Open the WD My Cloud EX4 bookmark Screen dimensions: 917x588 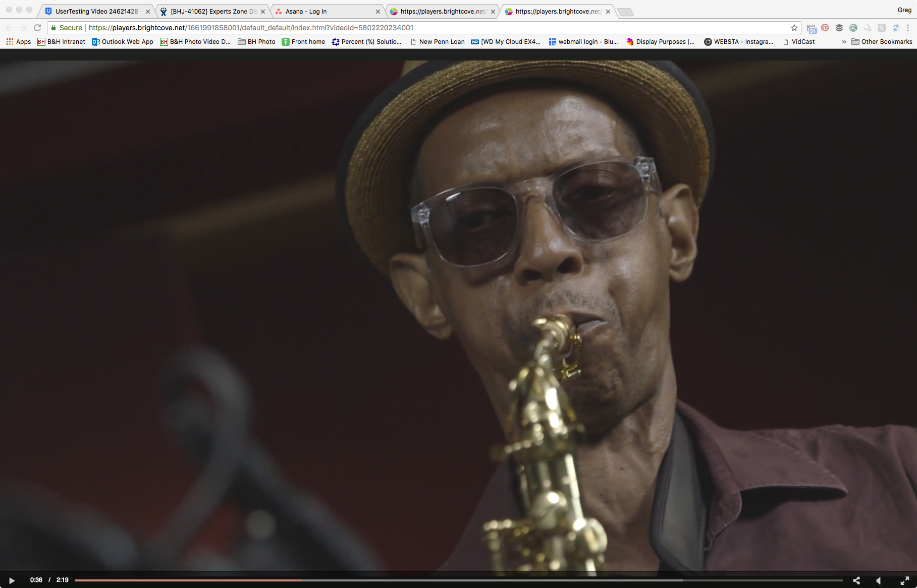[x=506, y=42]
